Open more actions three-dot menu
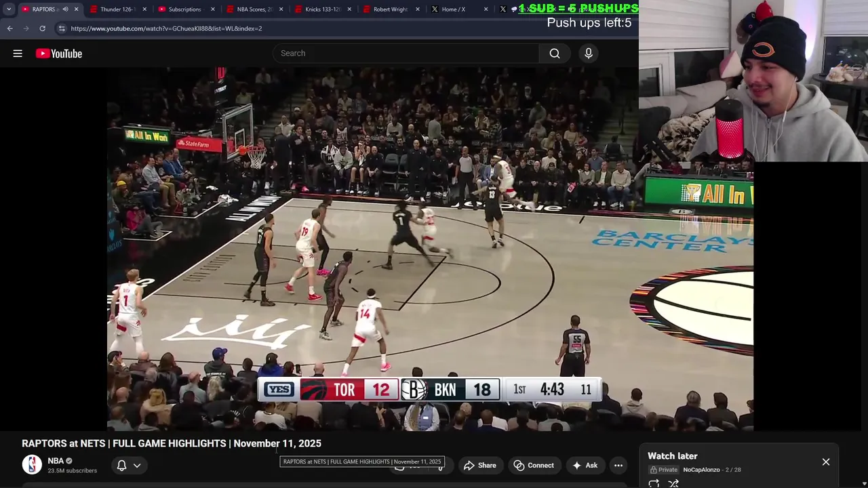 (618, 466)
